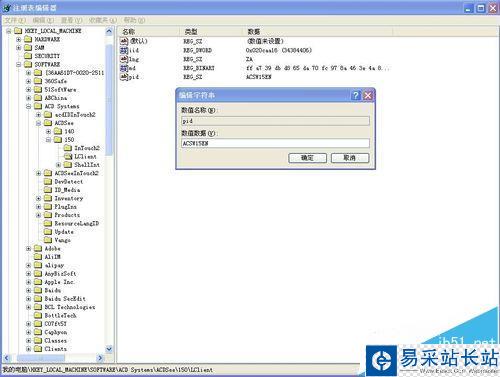The height and width of the screenshot is (377, 500).
Task: Select the ABChina folder icon
Action: click(38, 98)
